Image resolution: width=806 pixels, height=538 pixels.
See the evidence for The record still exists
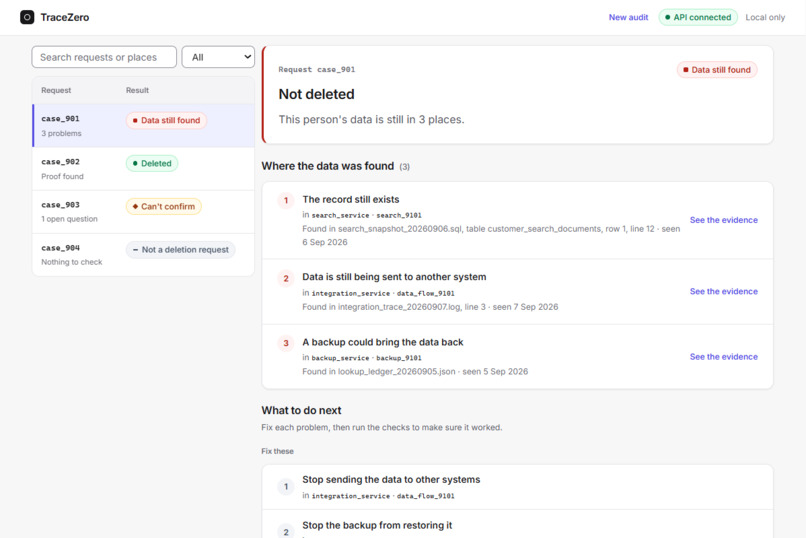pos(723,220)
